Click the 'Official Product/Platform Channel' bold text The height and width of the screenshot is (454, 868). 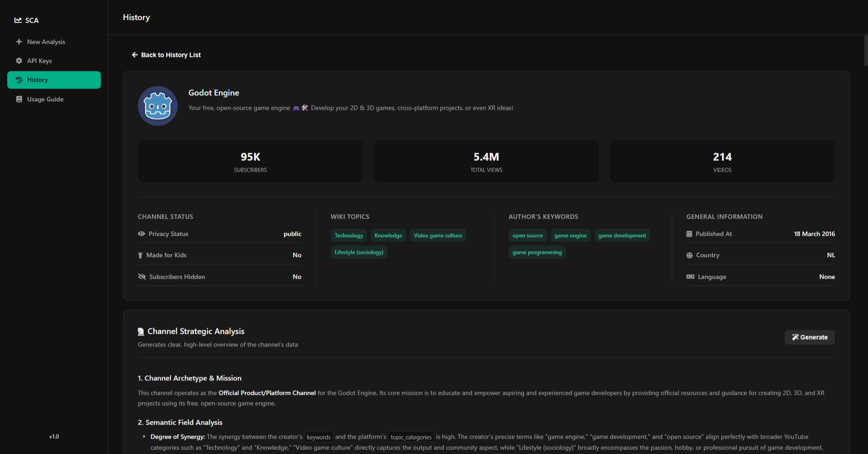pos(267,393)
